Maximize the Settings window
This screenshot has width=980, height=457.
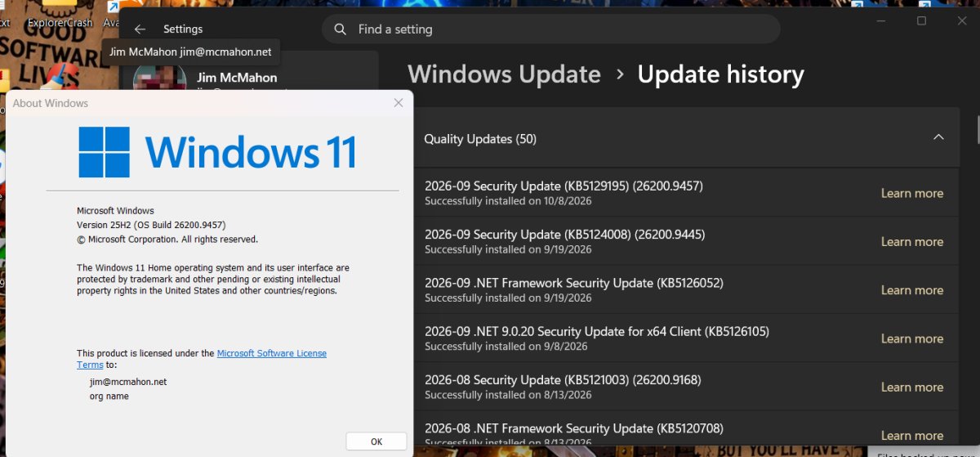click(921, 21)
